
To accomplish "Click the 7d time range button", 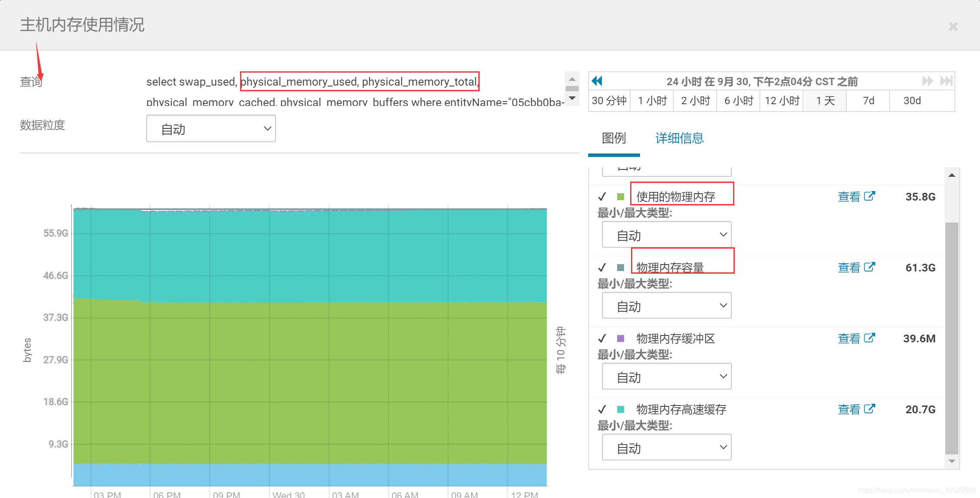I will tap(868, 101).
